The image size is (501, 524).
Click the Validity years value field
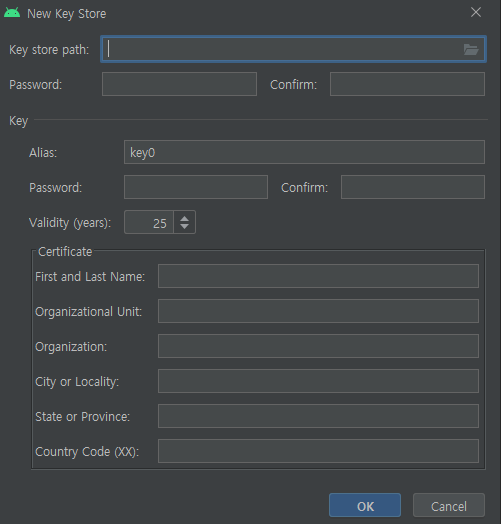tap(149, 222)
